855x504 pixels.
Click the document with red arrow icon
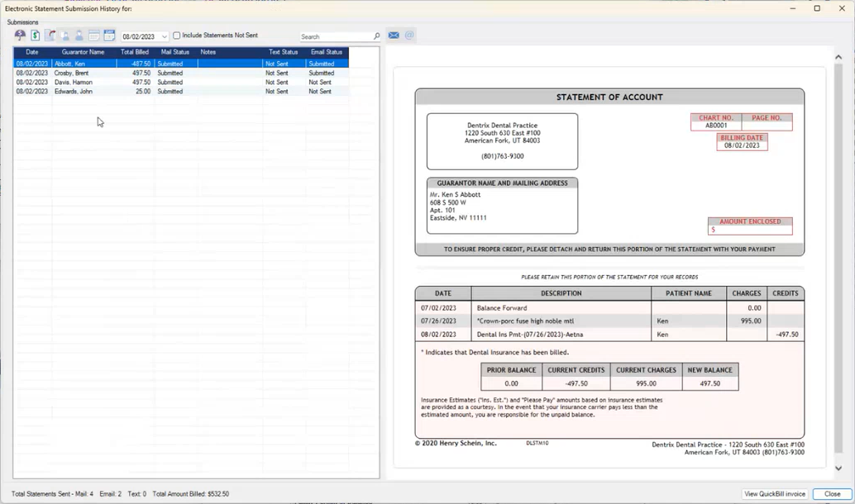[x=50, y=36]
